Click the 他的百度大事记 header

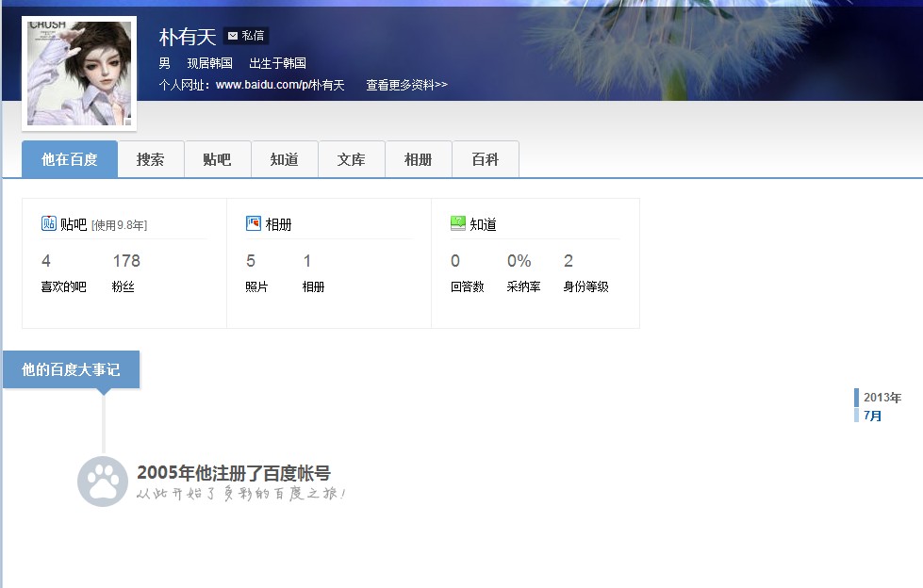72,369
